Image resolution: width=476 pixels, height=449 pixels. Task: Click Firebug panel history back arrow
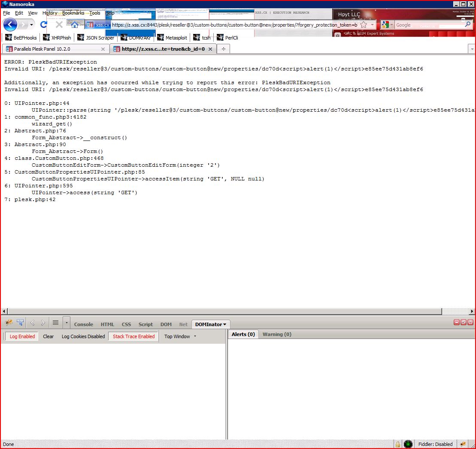(33, 323)
